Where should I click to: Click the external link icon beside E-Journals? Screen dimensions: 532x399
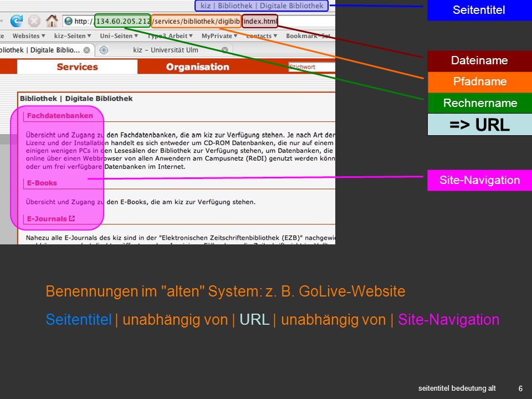pyautogui.click(x=72, y=218)
